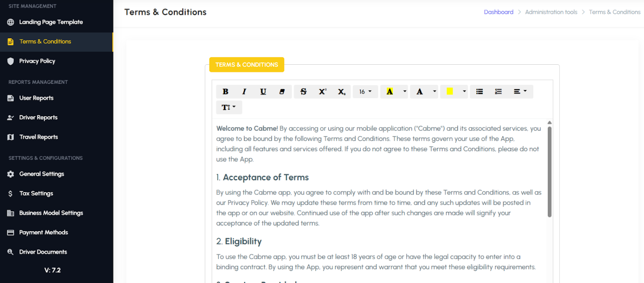
Task: Apply subscript formatting
Action: [x=341, y=91]
